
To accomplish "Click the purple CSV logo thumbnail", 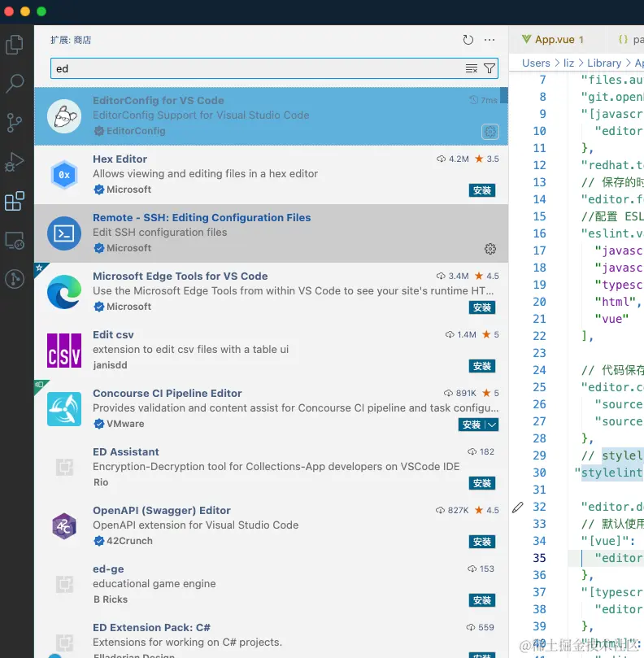I will (64, 351).
